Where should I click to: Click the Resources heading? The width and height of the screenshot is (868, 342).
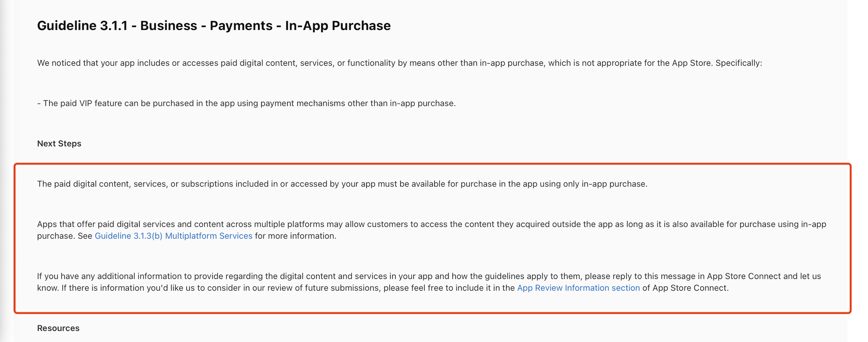click(58, 328)
